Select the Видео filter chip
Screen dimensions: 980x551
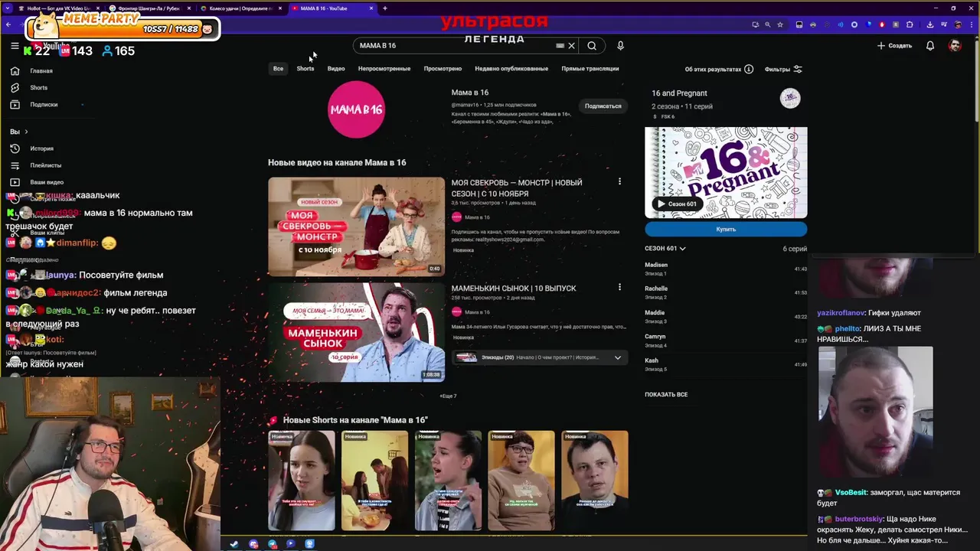336,69
